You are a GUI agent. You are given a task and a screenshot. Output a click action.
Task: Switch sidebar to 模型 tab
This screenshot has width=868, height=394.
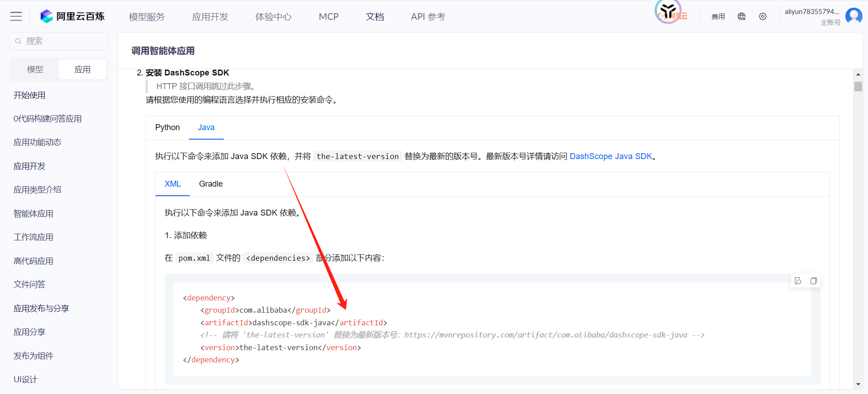click(35, 70)
